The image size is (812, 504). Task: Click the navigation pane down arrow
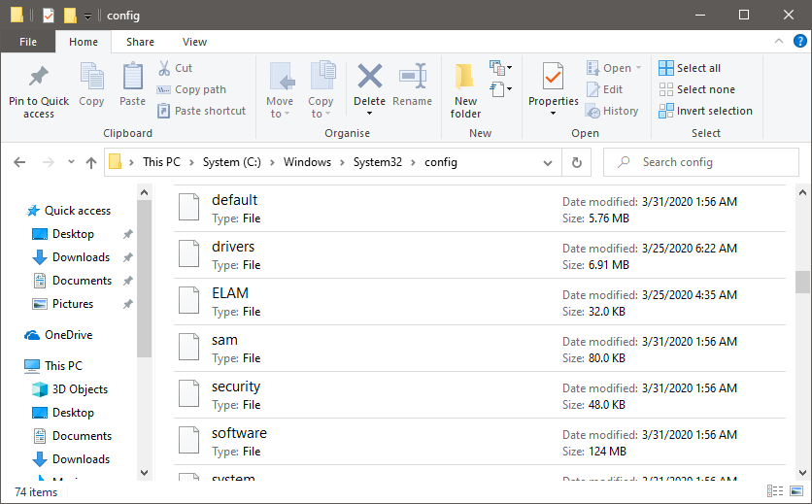(144, 472)
